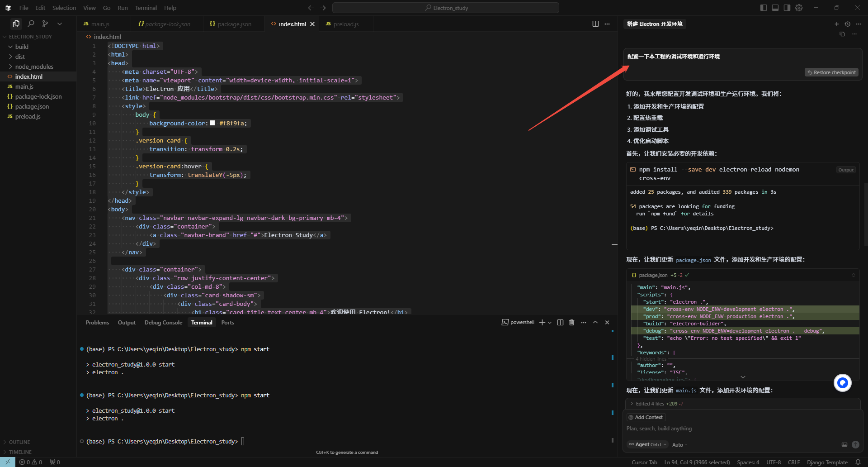This screenshot has height=467, width=868.
Task: Split the editor to the right
Action: 595,24
